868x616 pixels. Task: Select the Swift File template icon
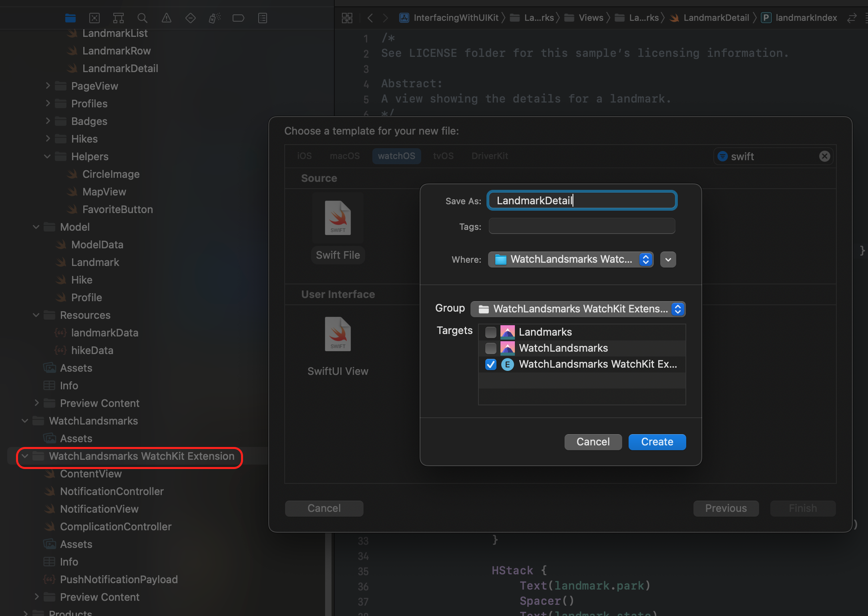point(338,218)
